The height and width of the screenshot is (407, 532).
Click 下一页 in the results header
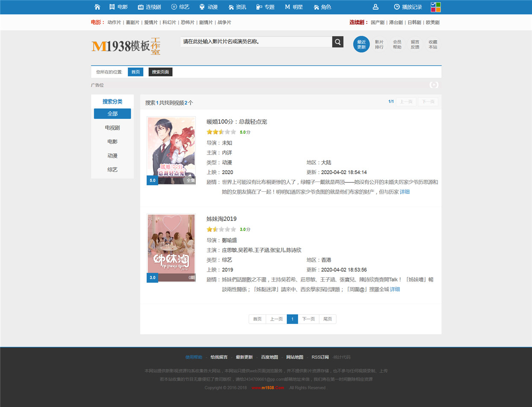tap(428, 102)
